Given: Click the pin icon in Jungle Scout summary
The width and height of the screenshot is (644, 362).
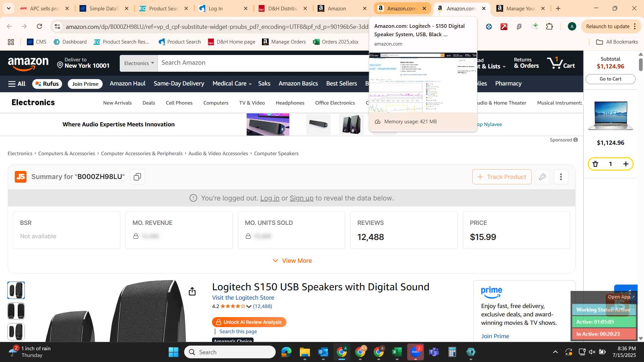Looking at the screenshot, I should click(542, 177).
